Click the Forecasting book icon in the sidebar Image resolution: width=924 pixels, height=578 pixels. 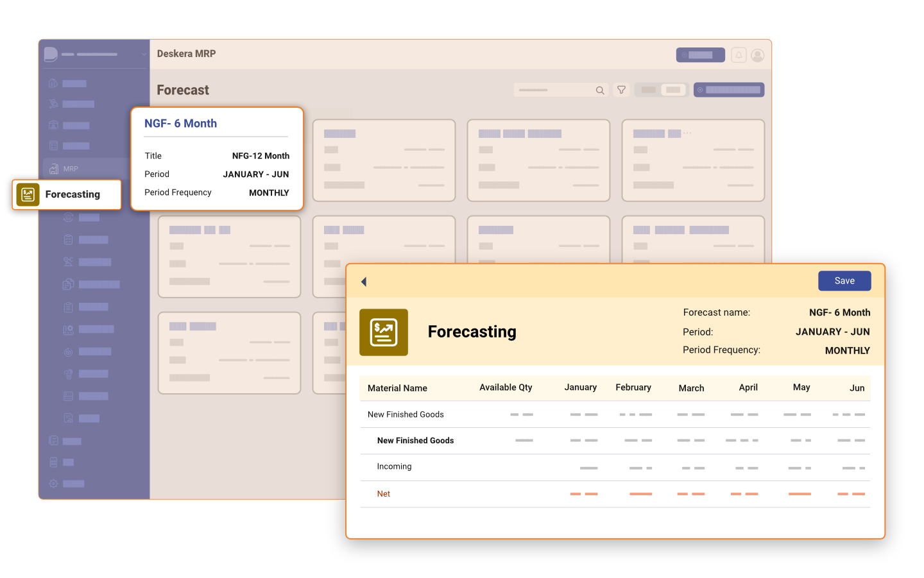[28, 194]
